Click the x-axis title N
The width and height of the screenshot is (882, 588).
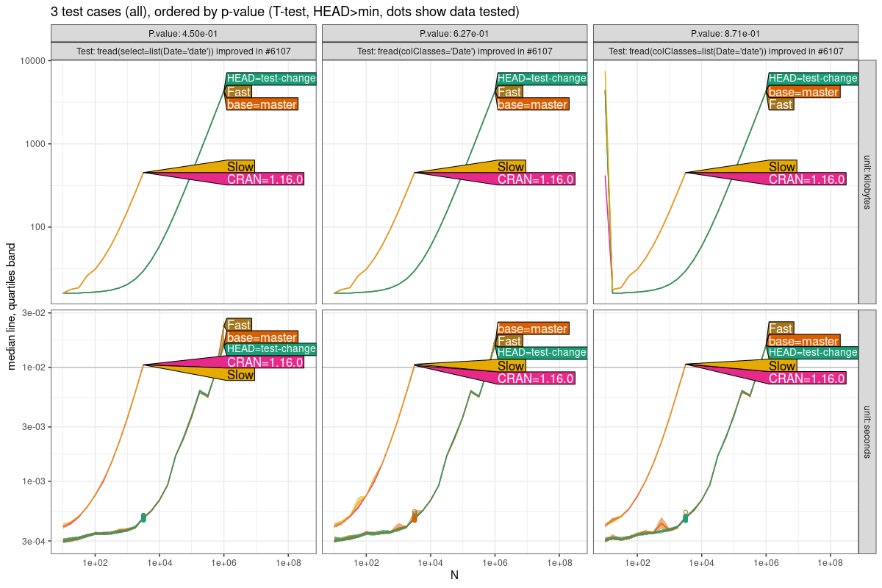(454, 576)
